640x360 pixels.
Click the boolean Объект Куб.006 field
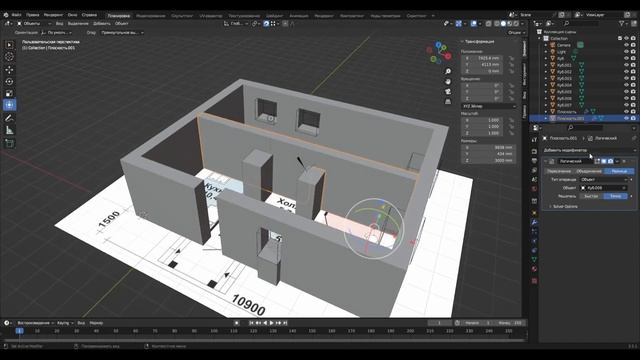[604, 188]
